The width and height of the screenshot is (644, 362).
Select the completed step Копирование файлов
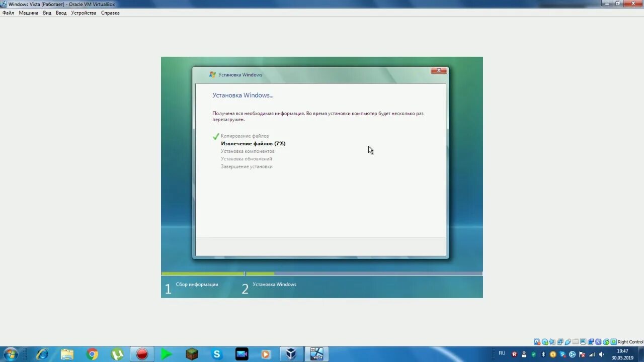click(x=245, y=136)
